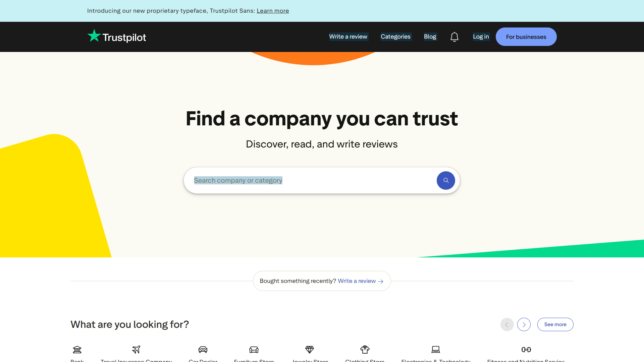Open notifications via the bell icon
This screenshot has width=644, height=362.
(x=454, y=37)
